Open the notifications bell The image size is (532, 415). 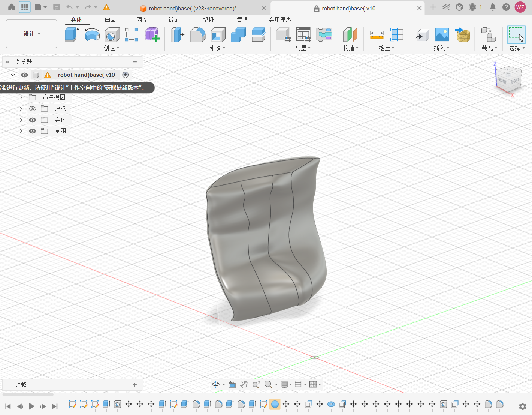(x=493, y=7)
